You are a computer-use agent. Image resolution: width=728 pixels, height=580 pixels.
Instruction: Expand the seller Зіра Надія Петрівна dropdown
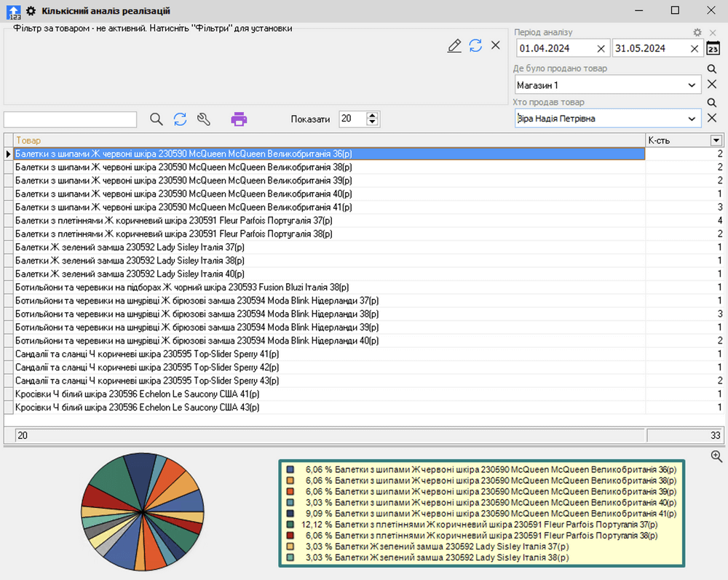691,119
